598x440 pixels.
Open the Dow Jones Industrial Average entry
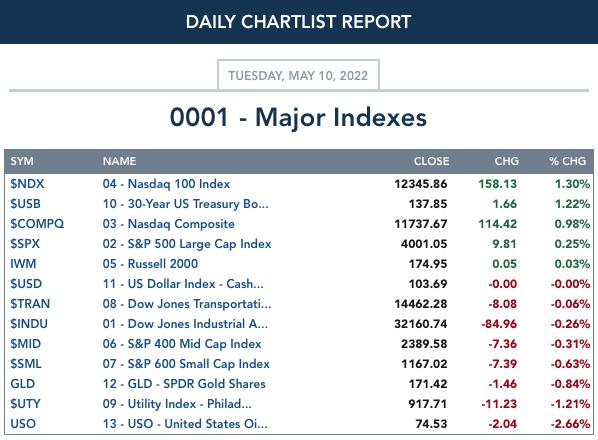pyautogui.click(x=185, y=324)
